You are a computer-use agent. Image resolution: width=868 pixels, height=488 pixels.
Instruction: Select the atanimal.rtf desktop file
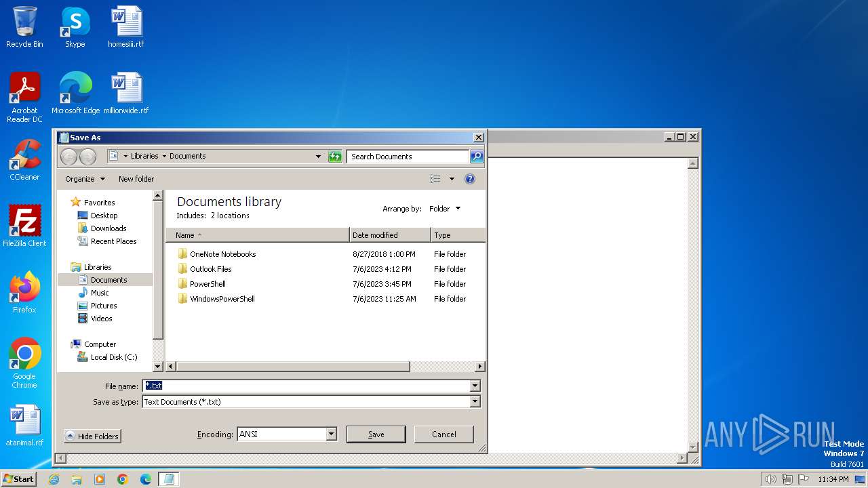click(24, 426)
